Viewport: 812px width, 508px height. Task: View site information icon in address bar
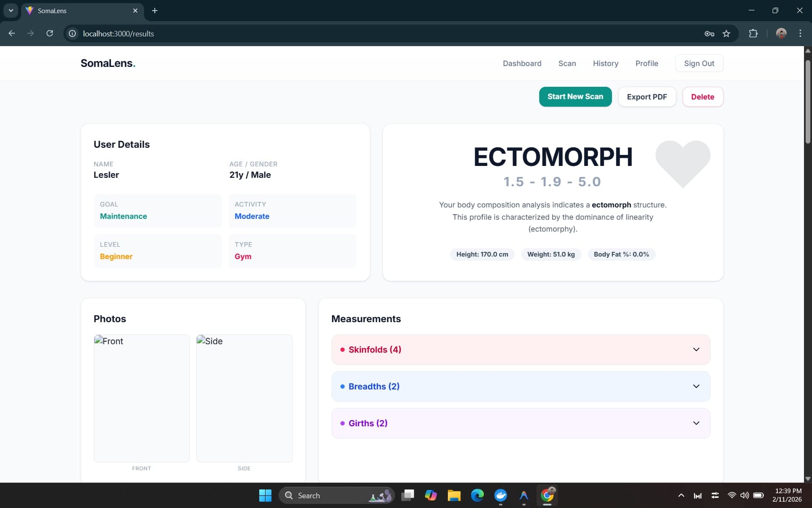(x=72, y=33)
